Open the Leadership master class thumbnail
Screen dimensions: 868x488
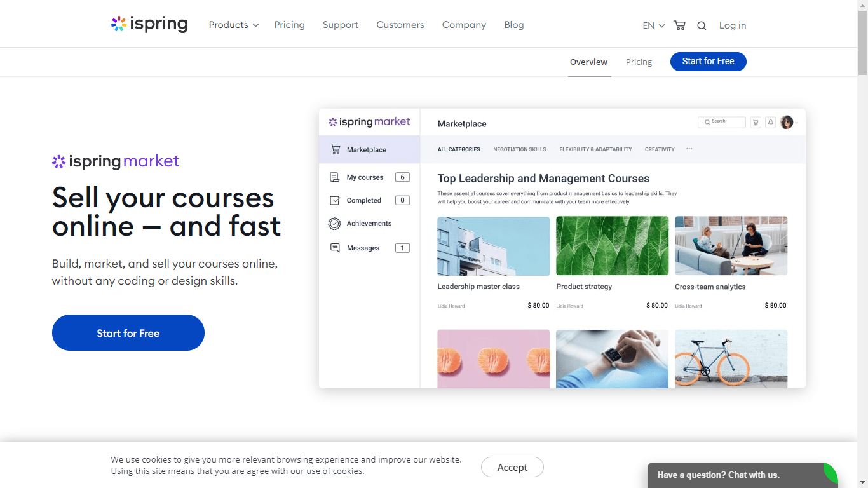[x=494, y=246]
